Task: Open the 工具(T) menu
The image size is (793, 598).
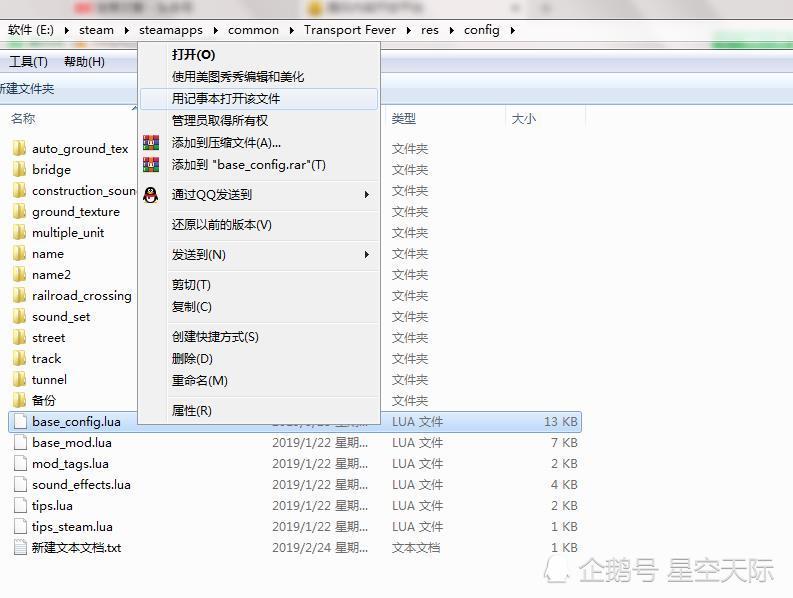Action: click(x=29, y=62)
